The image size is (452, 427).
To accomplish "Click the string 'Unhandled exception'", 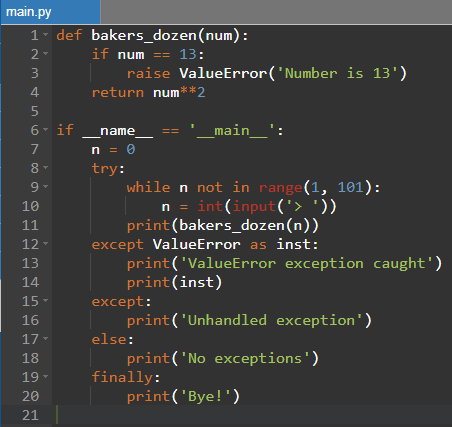I will 272,320.
